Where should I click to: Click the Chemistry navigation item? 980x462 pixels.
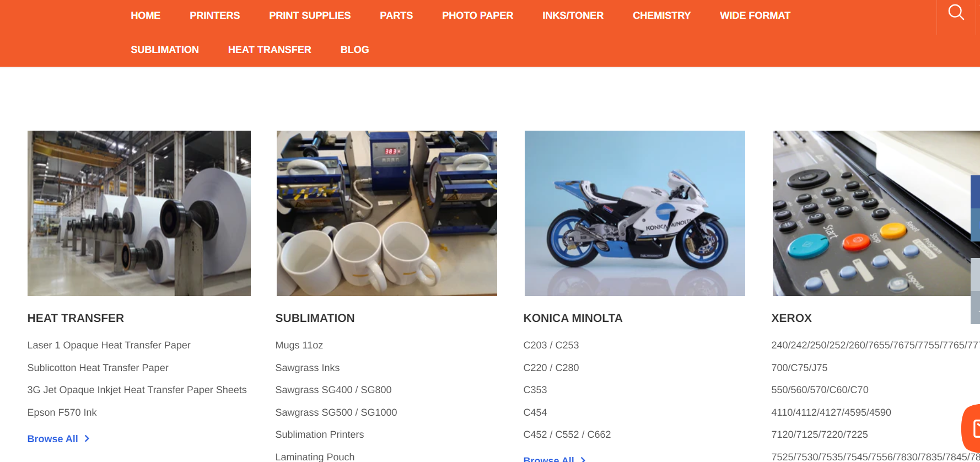[x=661, y=15]
